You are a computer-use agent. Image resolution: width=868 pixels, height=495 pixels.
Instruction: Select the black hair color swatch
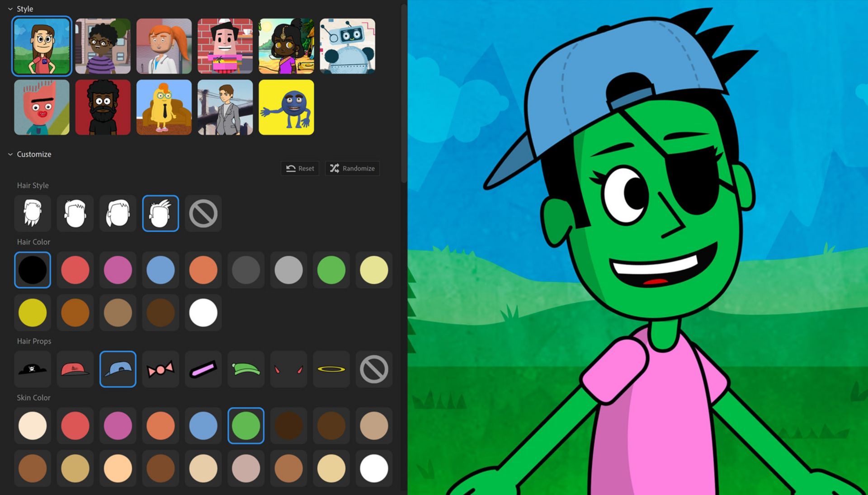[x=32, y=269]
